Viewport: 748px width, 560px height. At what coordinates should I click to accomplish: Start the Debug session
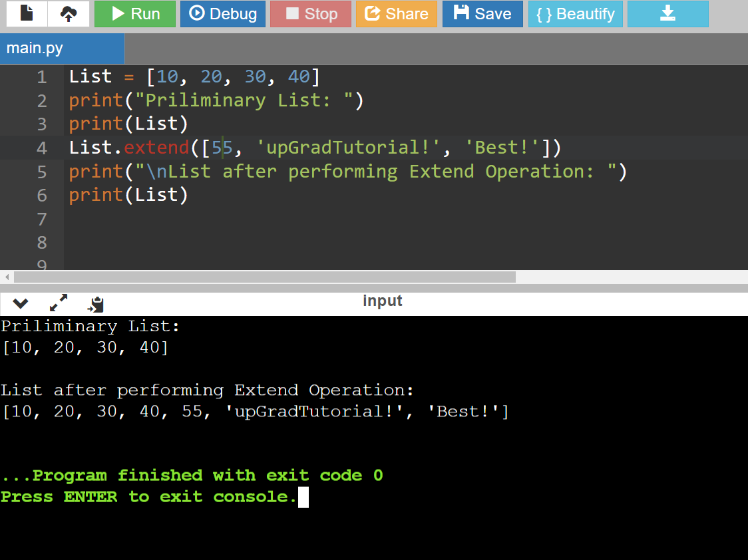223,14
